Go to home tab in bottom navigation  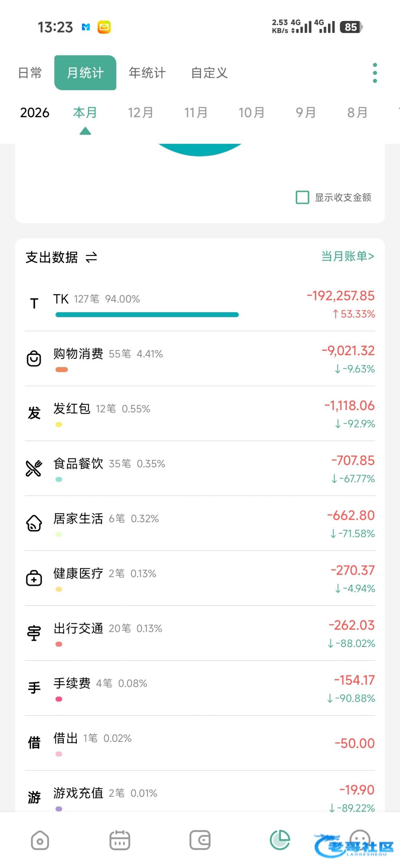pyautogui.click(x=40, y=840)
